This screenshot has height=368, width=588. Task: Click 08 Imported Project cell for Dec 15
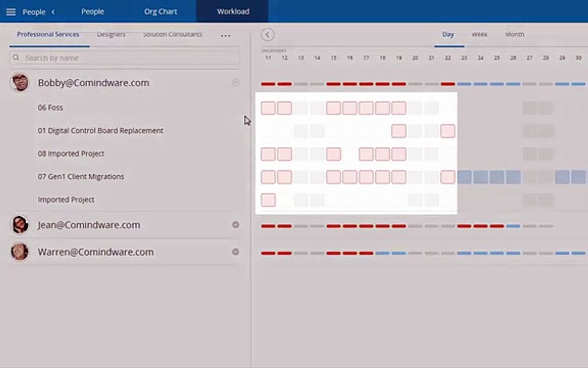click(x=333, y=154)
